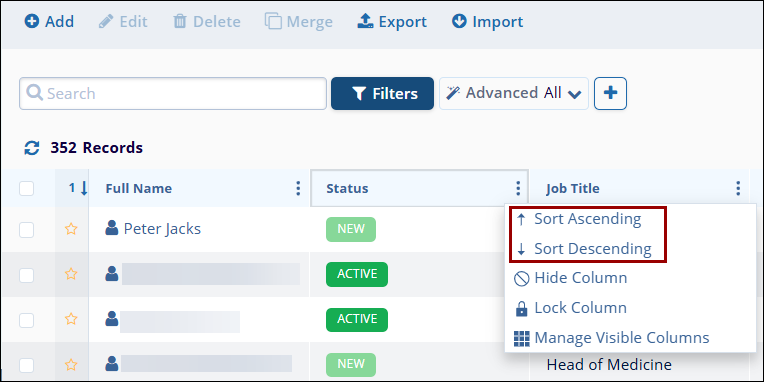Open Full Name column options menu

pyautogui.click(x=298, y=188)
